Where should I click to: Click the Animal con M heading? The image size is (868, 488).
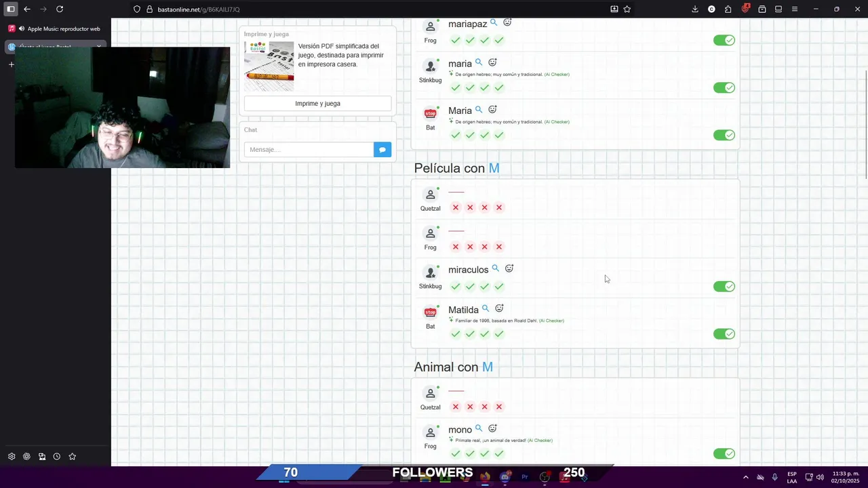pyautogui.click(x=453, y=367)
